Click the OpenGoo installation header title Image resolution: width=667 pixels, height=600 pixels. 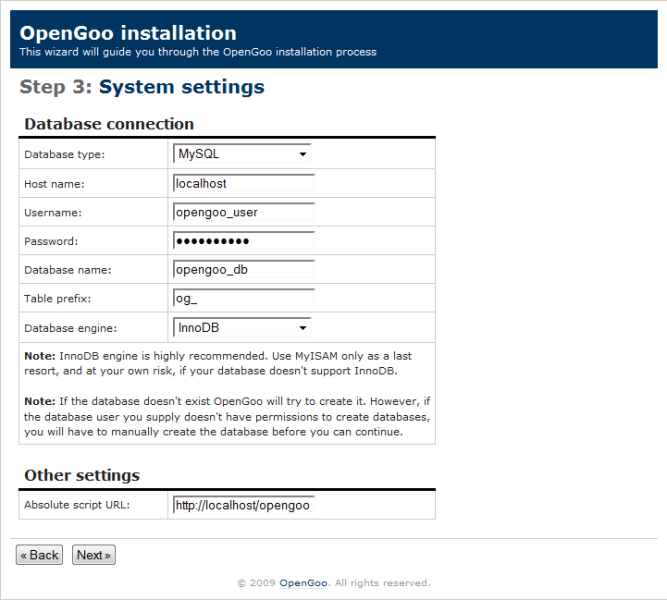128,33
